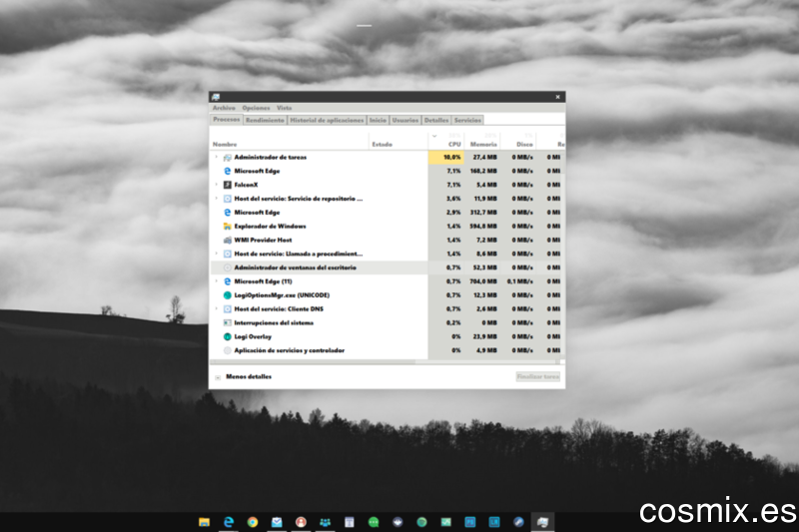
Task: Click the Logi Overlay process icon
Action: (228, 337)
